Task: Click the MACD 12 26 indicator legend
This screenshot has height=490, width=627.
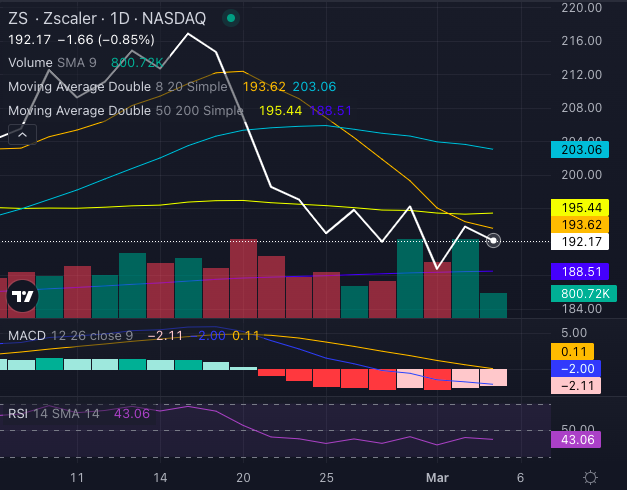Action: click(x=68, y=335)
